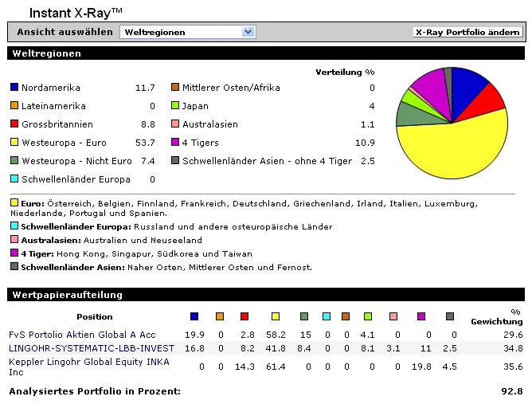Click cyan swatch beside Schwellenländer Europa footnote
Viewport: 532px width, 408px height.
(14, 226)
